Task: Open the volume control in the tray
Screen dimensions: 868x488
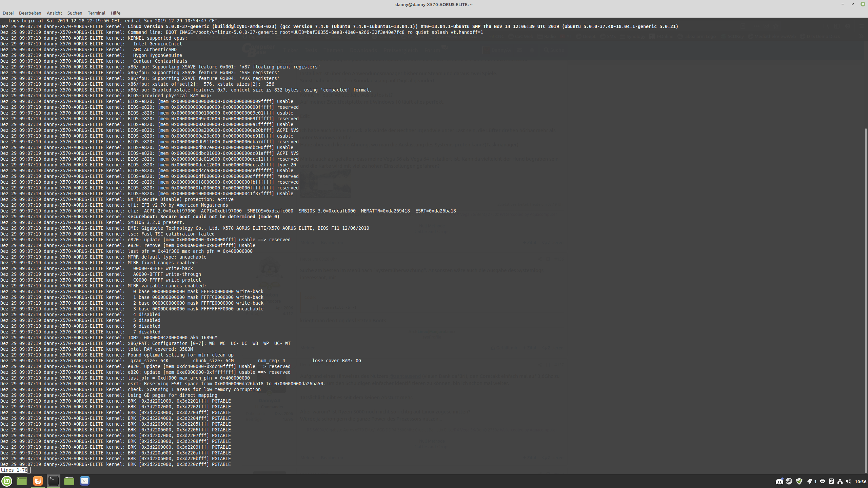Action: (x=848, y=481)
